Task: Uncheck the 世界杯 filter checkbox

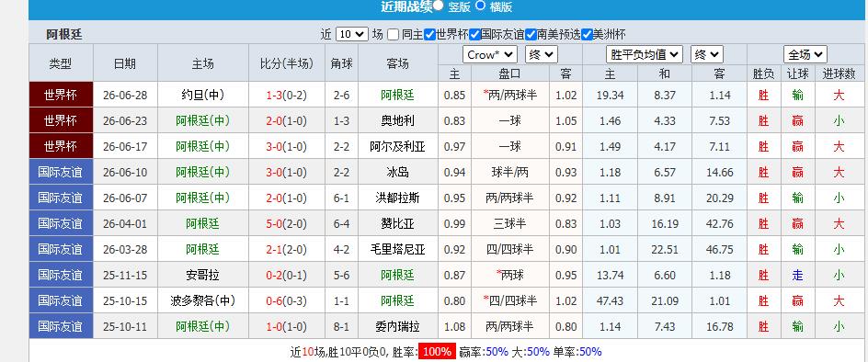Action: pyautogui.click(x=429, y=34)
